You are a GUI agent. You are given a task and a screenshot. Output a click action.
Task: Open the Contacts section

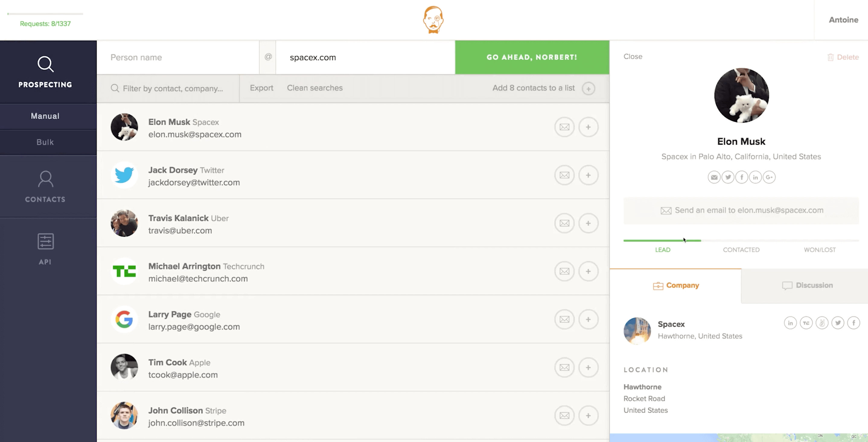(45, 187)
